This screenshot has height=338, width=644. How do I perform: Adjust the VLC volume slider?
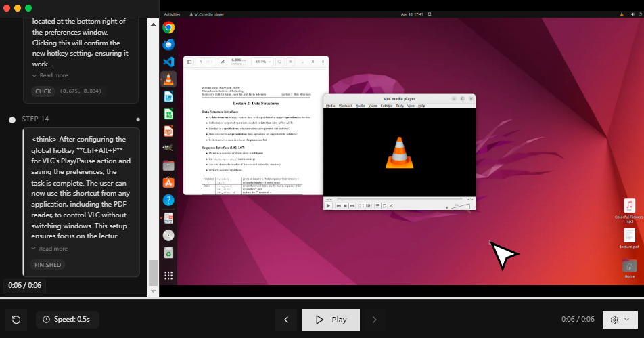tap(460, 205)
